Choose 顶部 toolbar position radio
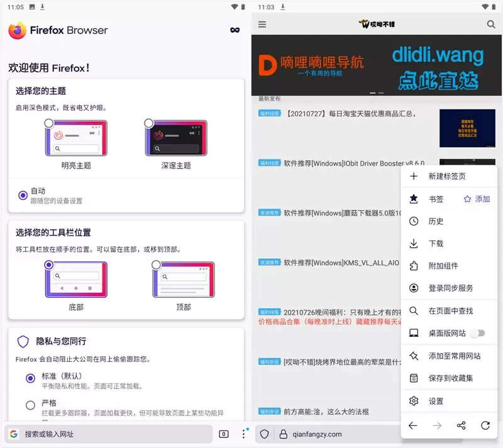 [156, 265]
